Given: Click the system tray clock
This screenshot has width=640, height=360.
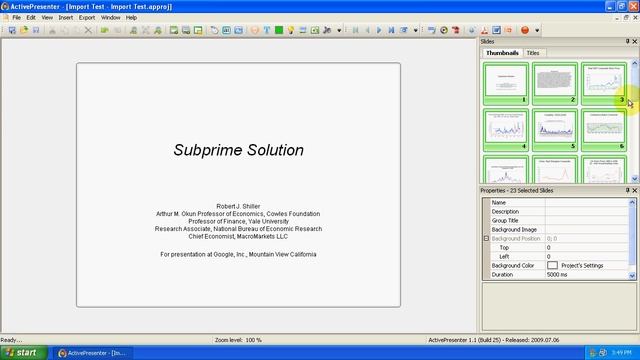Looking at the screenshot, I should click(x=622, y=353).
